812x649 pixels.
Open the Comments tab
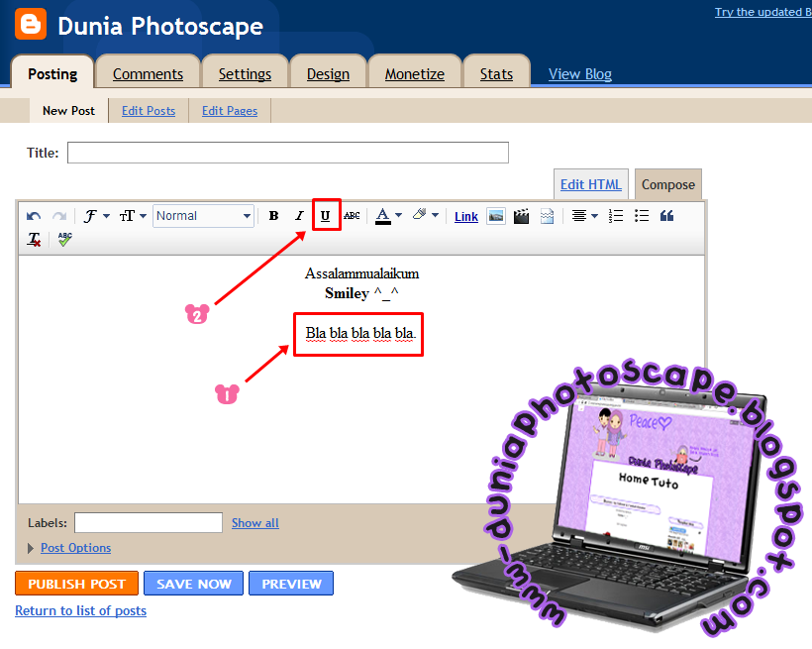coord(149,74)
